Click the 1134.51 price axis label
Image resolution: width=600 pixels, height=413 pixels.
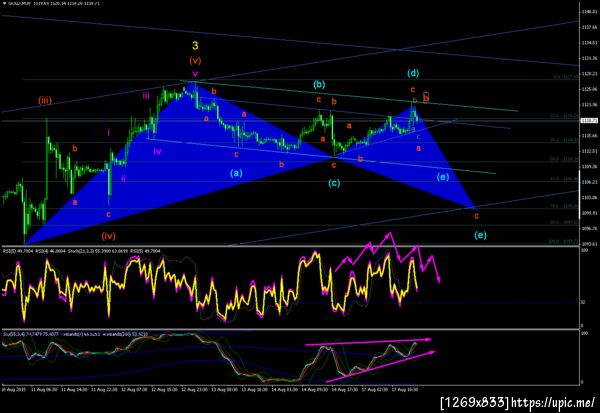pyautogui.click(x=590, y=42)
